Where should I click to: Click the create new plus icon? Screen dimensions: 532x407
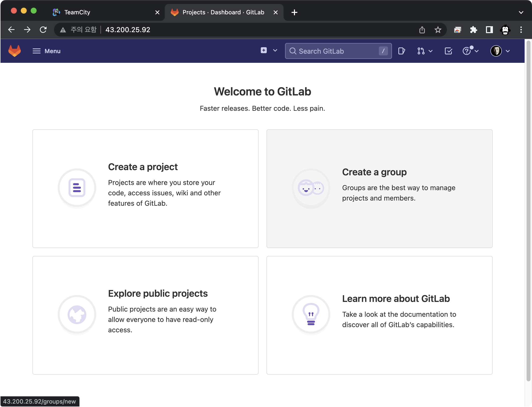point(264,50)
